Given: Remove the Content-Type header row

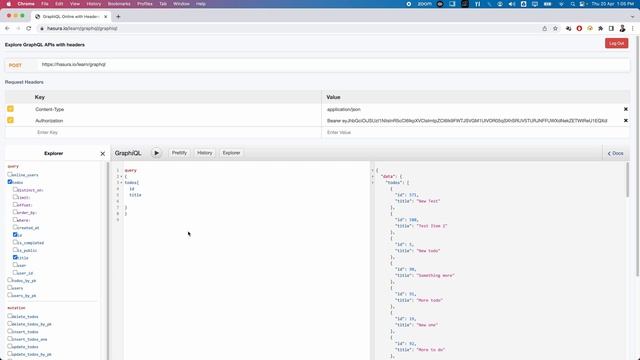Looking at the screenshot, I should 625,109.
